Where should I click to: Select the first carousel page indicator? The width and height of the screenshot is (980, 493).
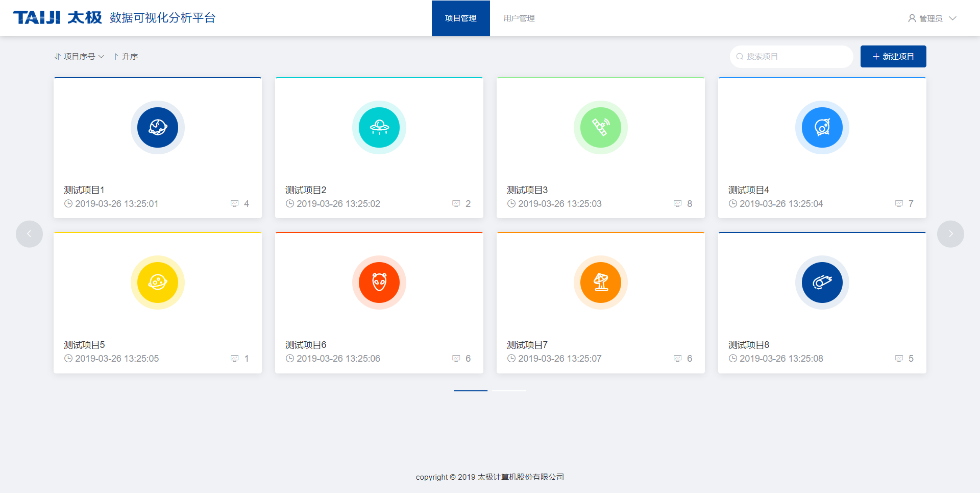click(471, 391)
